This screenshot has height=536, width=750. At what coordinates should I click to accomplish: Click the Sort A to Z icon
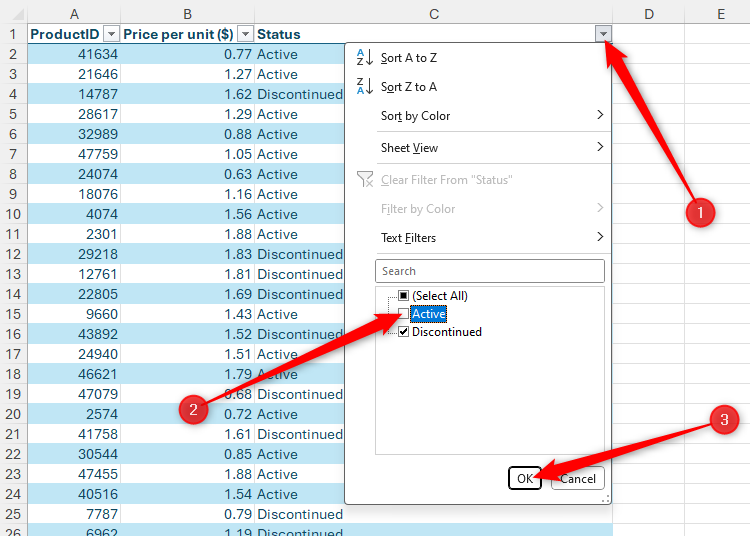click(x=364, y=58)
